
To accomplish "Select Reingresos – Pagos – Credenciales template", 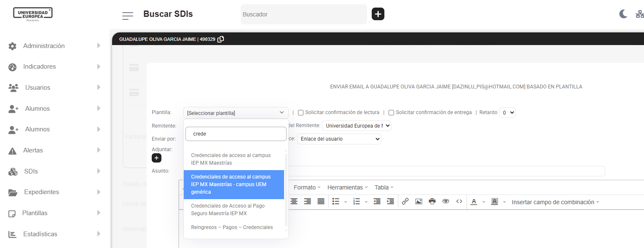I will click(x=232, y=227).
